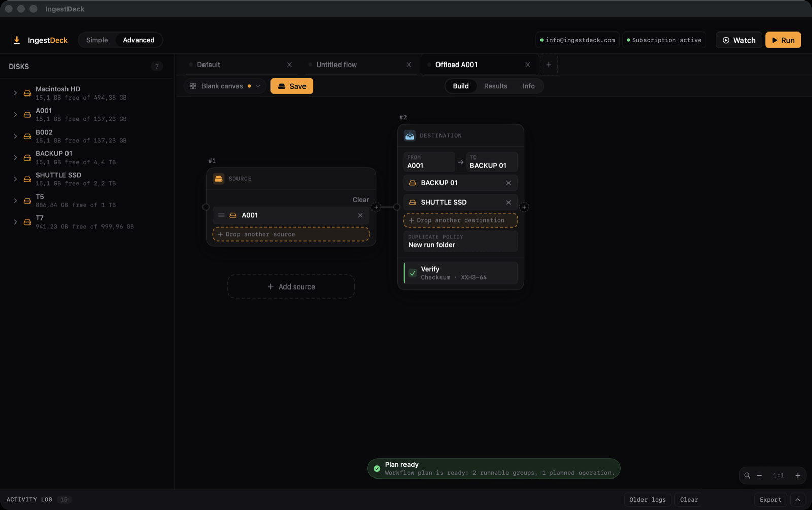This screenshot has height=510, width=812.
Task: Click the Macintosh HD disk icon
Action: tap(27, 93)
